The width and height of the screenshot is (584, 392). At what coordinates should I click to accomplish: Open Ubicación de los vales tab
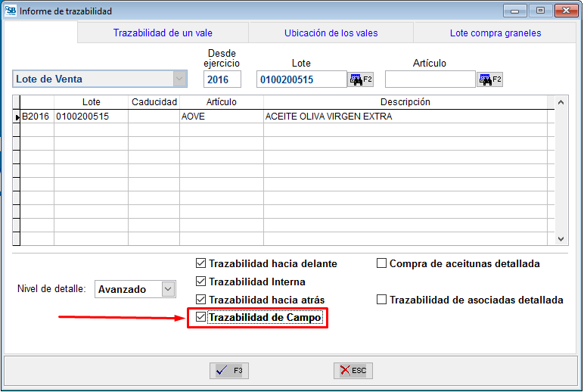331,33
